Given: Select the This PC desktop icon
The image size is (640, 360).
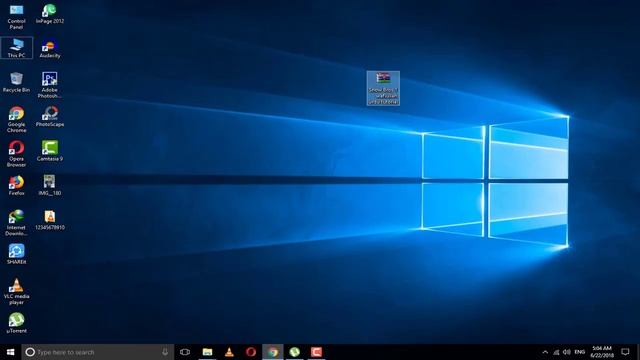Looking at the screenshot, I should tap(16, 48).
